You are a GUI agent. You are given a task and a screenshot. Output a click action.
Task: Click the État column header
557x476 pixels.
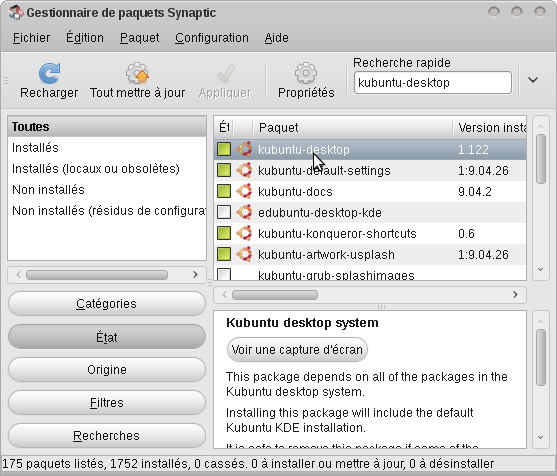click(x=224, y=128)
